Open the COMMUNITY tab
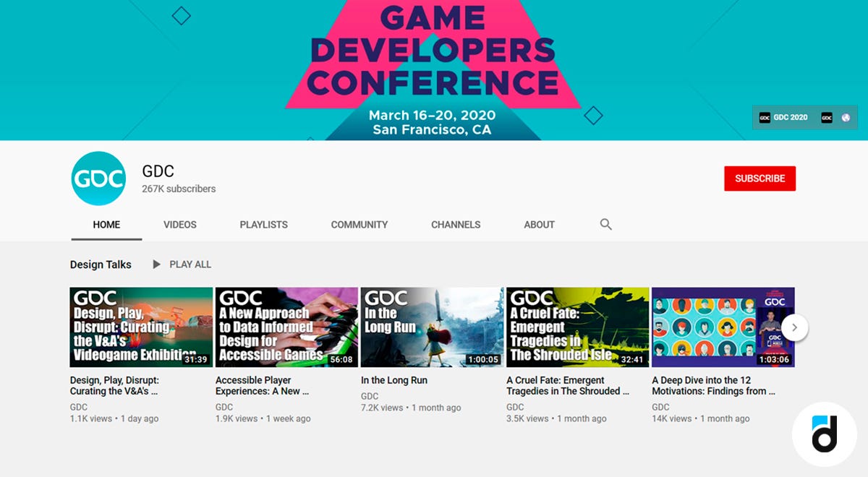Screen dimensions: 868x477 tap(359, 225)
